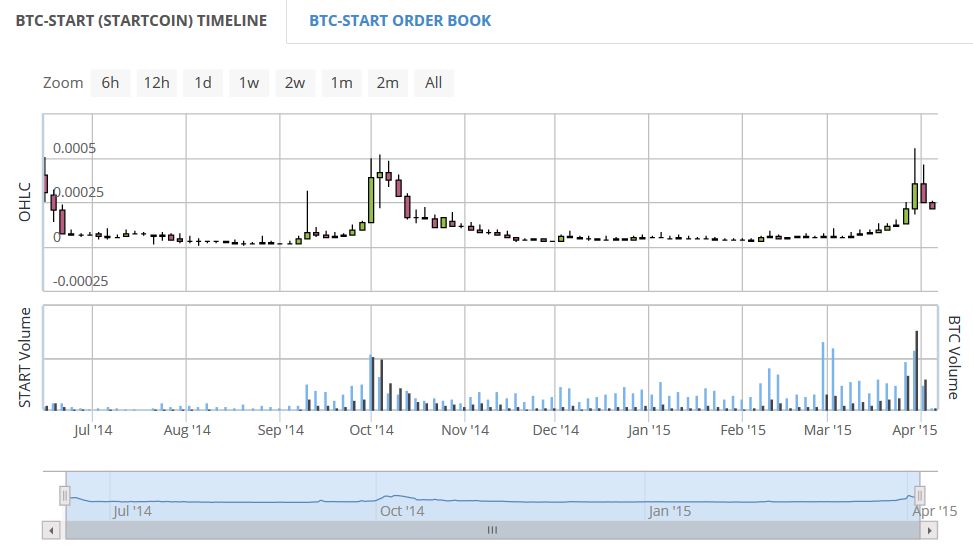
Task: Click the Nov '14 axis label
Action: pos(465,430)
